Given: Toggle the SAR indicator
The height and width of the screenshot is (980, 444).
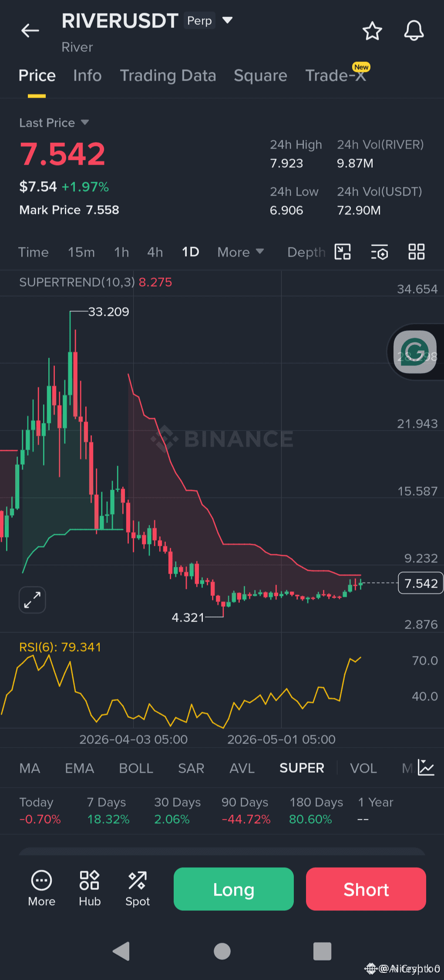Looking at the screenshot, I should coord(191,768).
